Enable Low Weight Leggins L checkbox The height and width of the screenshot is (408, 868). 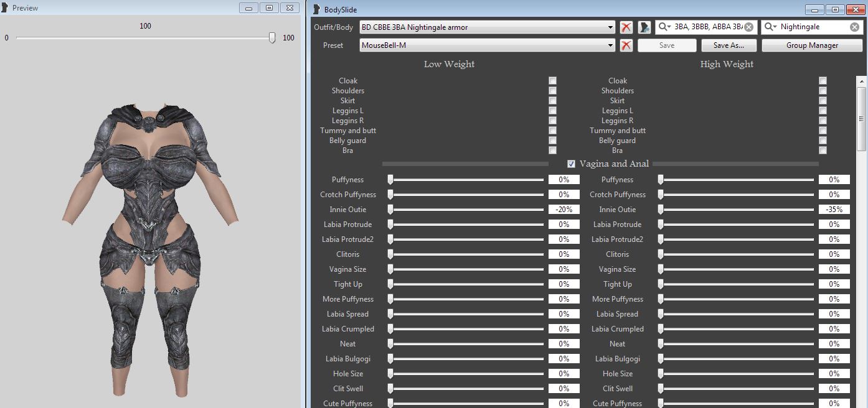click(x=552, y=111)
